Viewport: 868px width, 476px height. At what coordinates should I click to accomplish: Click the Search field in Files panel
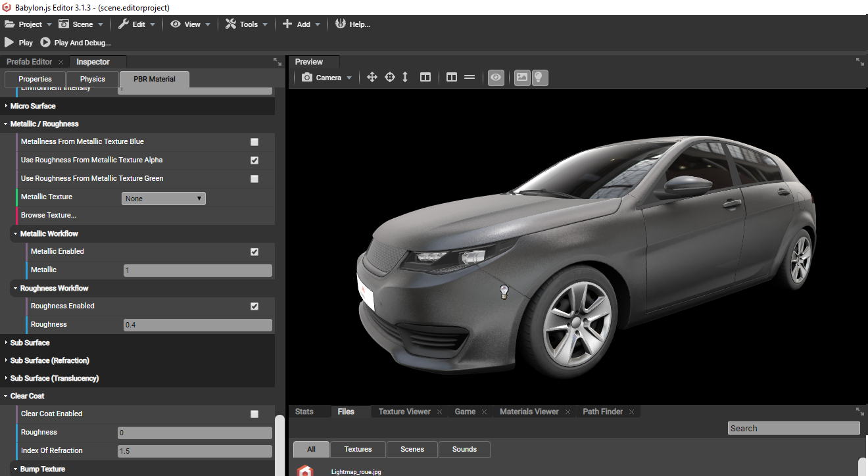pos(793,428)
